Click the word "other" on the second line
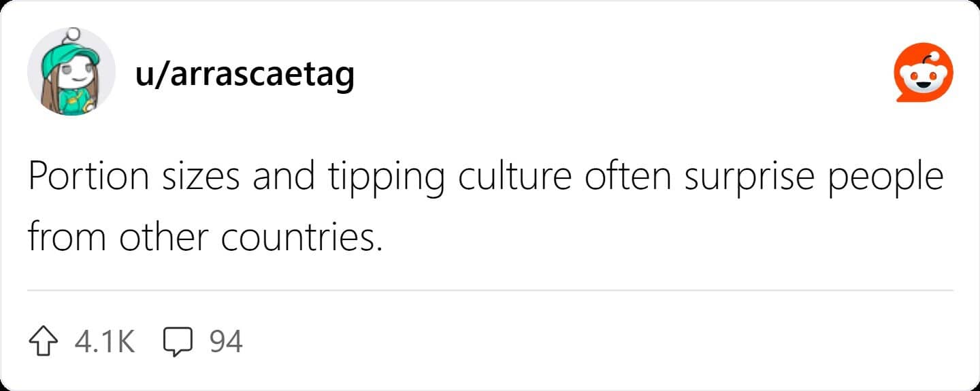The height and width of the screenshot is (391, 980). (163, 237)
